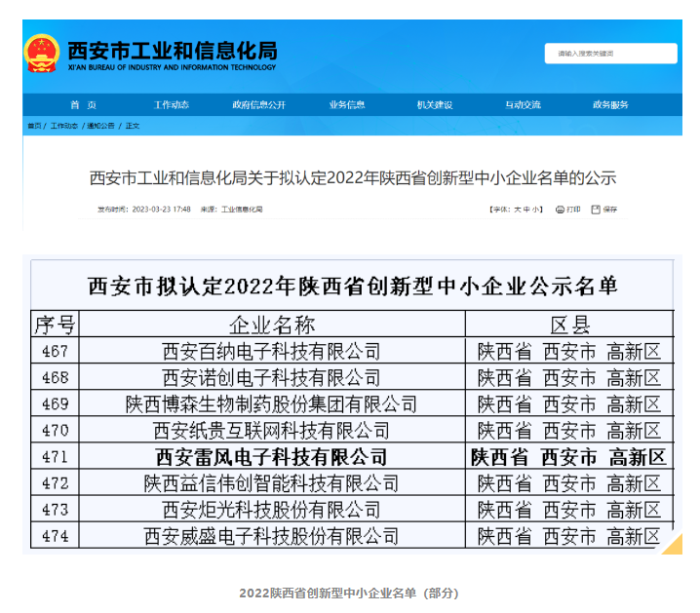The height and width of the screenshot is (613, 700).
Task: Click the article headline about 2022年陕西省创新型中小企业名单
Action: (353, 178)
